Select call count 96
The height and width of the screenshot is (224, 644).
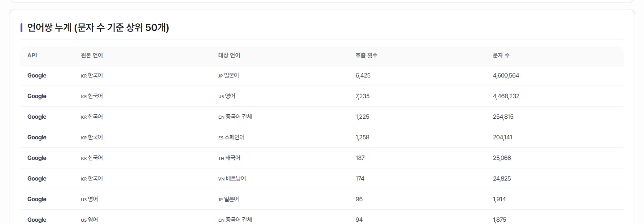[359, 199]
